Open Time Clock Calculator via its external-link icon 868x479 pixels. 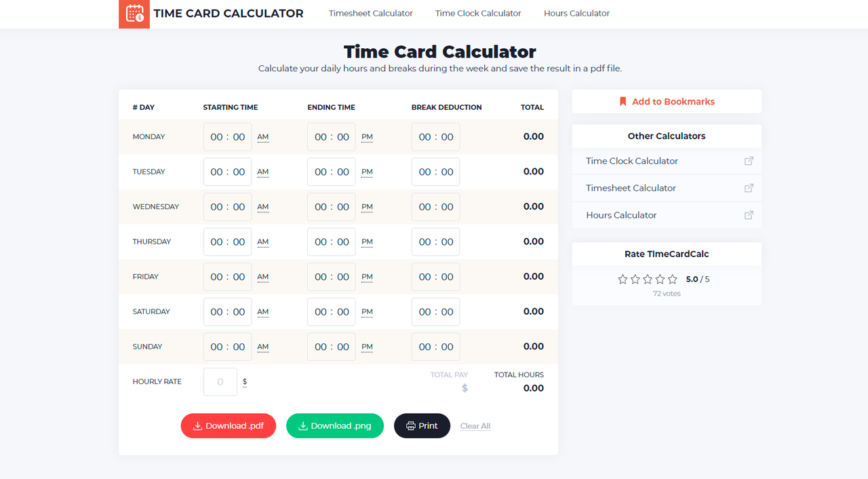point(749,161)
